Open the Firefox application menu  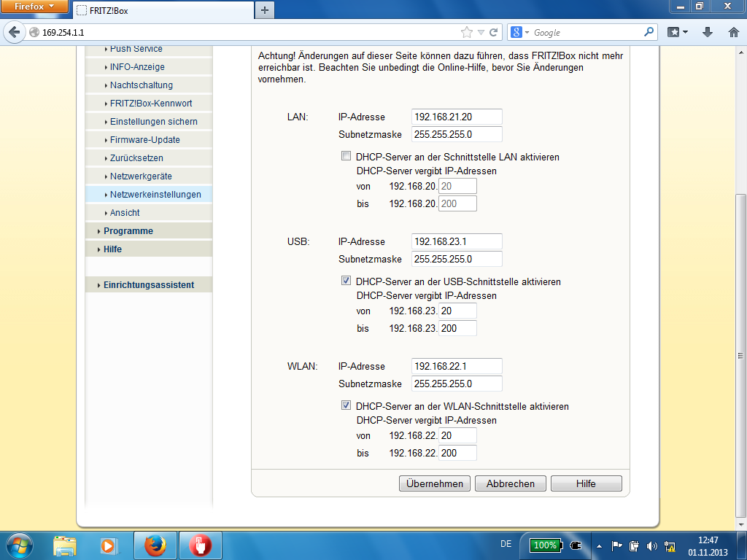(x=34, y=6)
